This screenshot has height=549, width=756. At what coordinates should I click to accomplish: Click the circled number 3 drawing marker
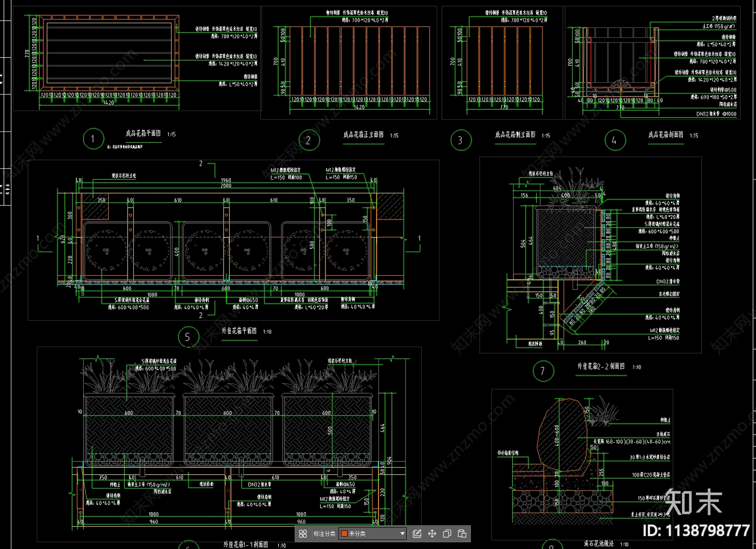coord(461,140)
